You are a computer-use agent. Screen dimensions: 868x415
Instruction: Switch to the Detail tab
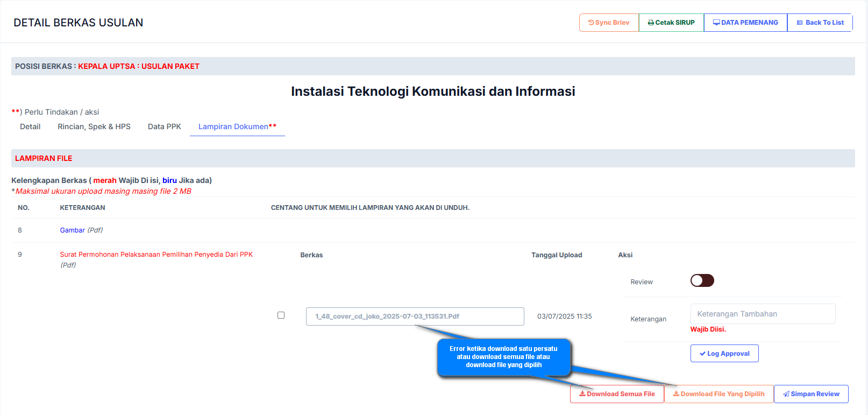point(30,126)
